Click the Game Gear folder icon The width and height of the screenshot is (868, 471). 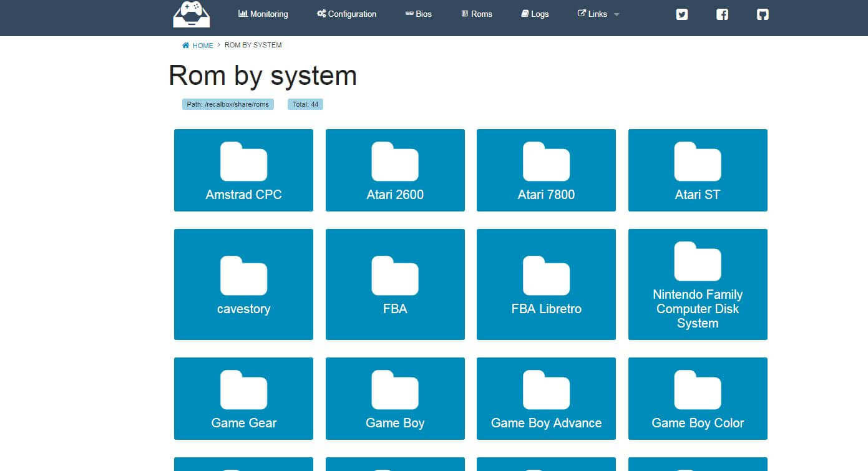(x=243, y=390)
